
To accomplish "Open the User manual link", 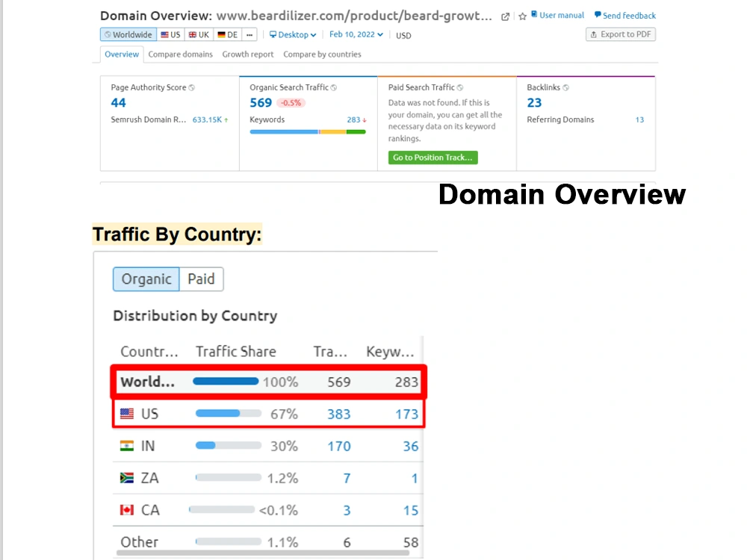I will [x=557, y=15].
